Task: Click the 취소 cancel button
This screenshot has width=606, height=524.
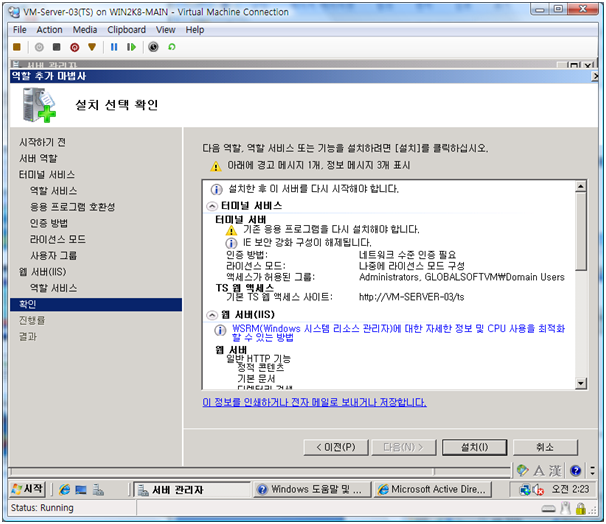Action: point(545,447)
